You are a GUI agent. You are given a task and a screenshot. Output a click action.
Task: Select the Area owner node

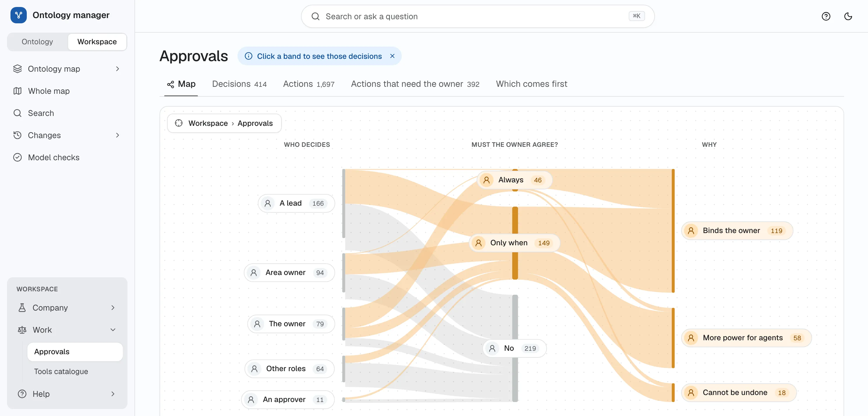(289, 272)
